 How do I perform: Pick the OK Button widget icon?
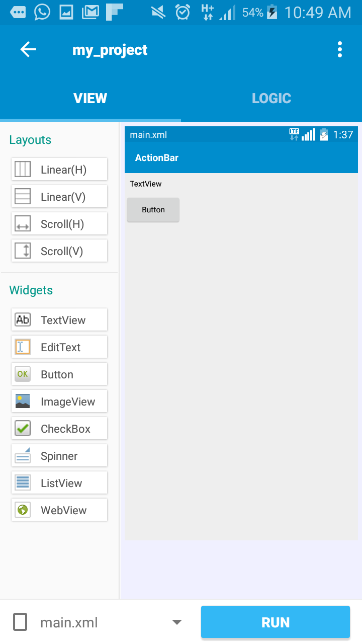point(23,374)
